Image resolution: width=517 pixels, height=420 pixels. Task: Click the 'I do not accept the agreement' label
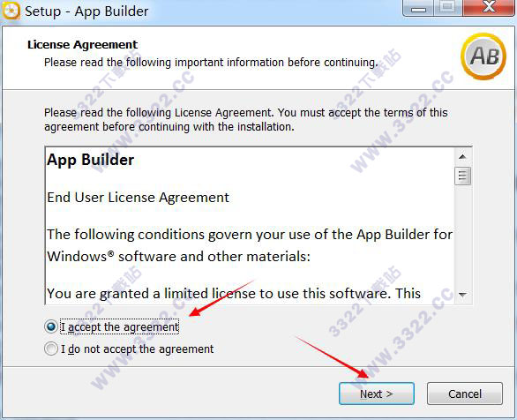coord(137,349)
